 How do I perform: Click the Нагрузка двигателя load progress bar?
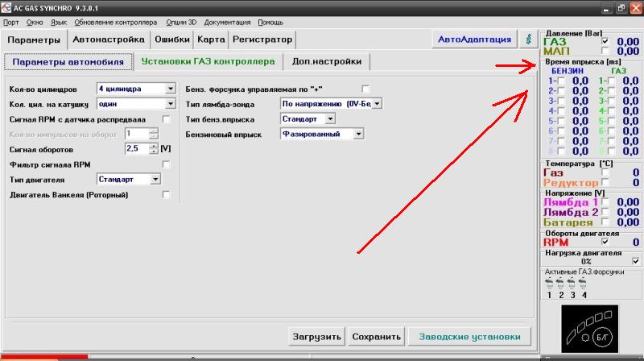tap(586, 261)
